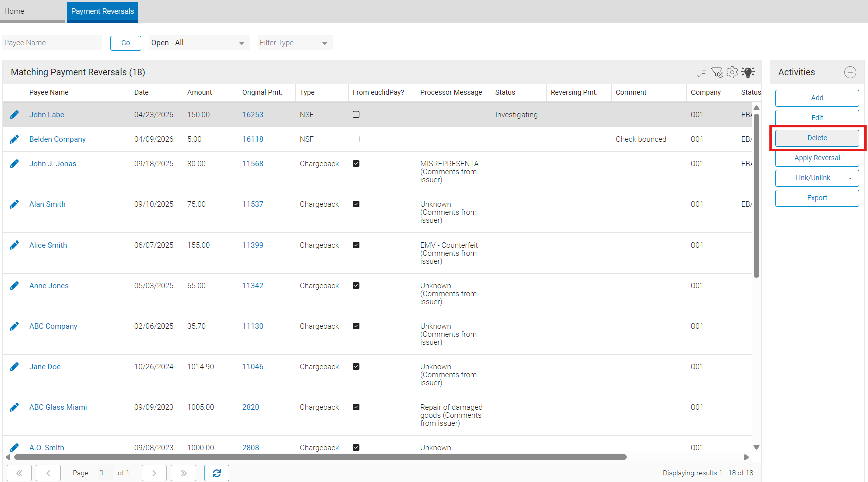Collapse the Activities panel with minus icon

[850, 72]
